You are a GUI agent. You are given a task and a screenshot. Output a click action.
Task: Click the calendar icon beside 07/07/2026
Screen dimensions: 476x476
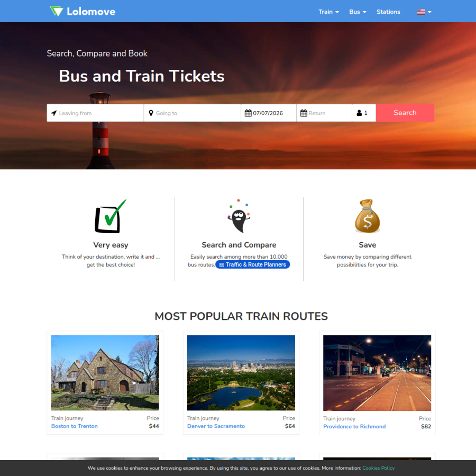[248, 113]
